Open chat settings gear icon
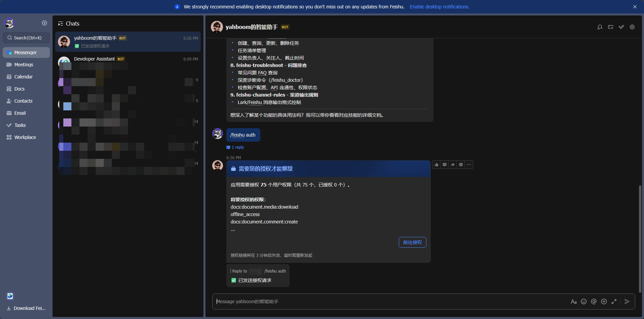The width and height of the screenshot is (644, 319). click(632, 27)
